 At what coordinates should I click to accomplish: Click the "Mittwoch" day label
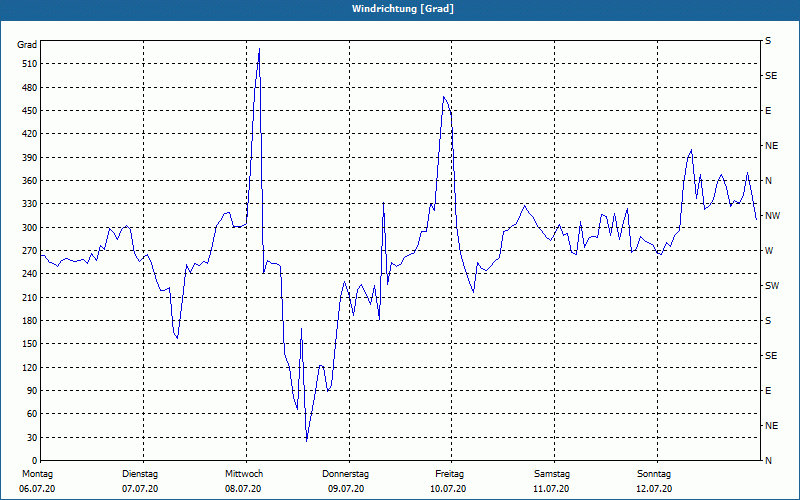click(244, 474)
